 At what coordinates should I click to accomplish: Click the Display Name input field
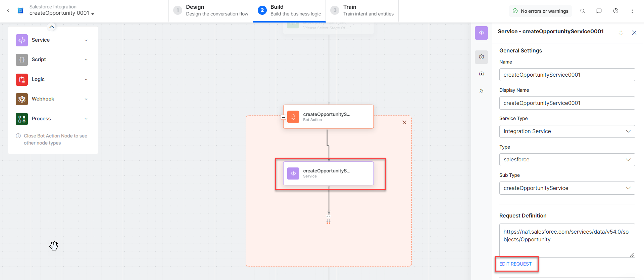click(567, 103)
